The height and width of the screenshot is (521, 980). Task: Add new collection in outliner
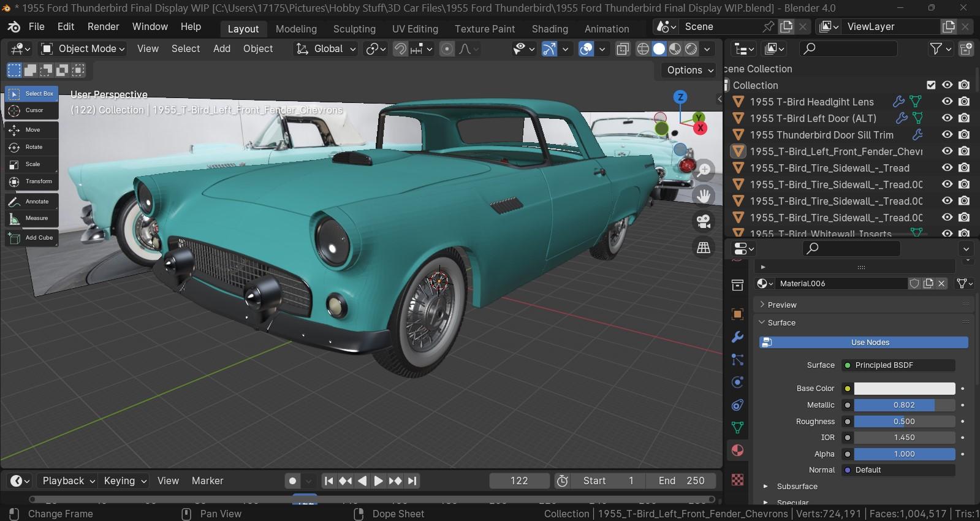[x=966, y=48]
